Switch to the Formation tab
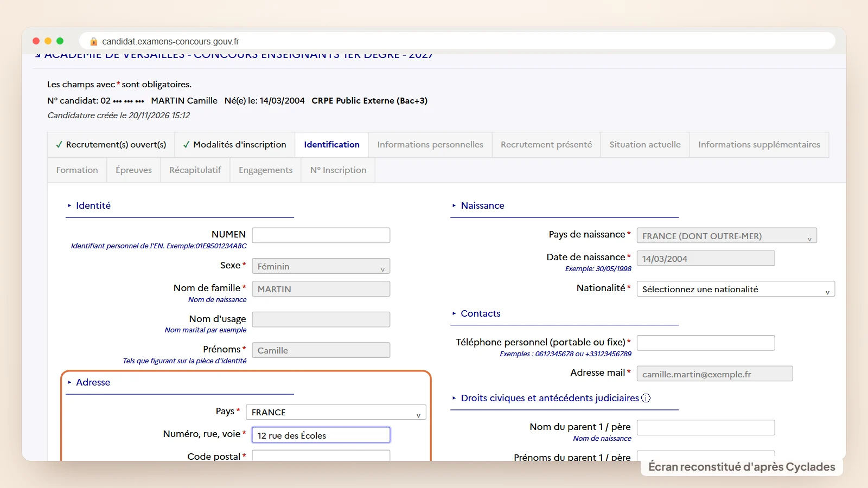This screenshot has height=488, width=868. click(77, 170)
